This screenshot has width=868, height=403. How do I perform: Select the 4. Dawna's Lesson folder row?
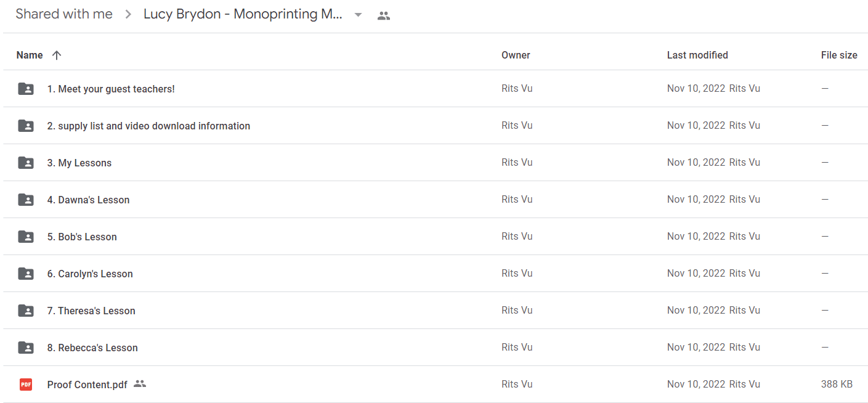point(435,200)
